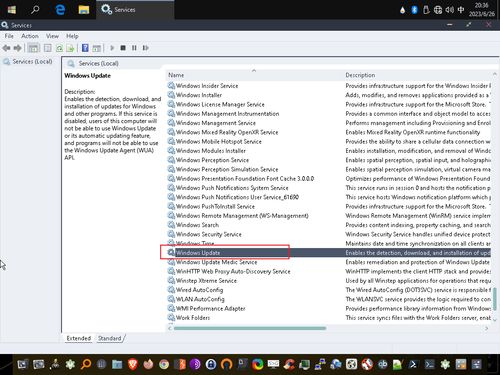This screenshot has height=375, width=500.
Task: Click the Forward arrow in Services toolbar
Action: click(x=17, y=48)
